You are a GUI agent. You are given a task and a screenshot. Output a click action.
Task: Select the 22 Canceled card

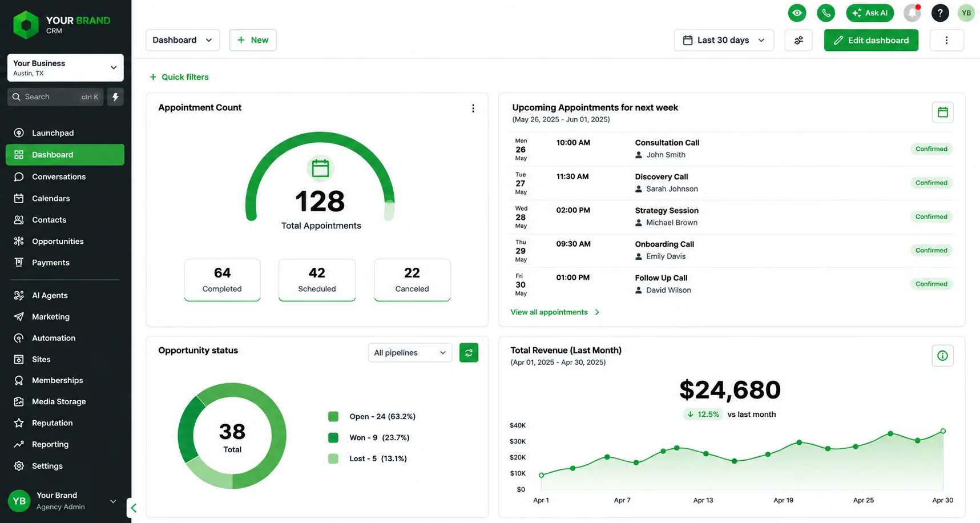point(412,280)
